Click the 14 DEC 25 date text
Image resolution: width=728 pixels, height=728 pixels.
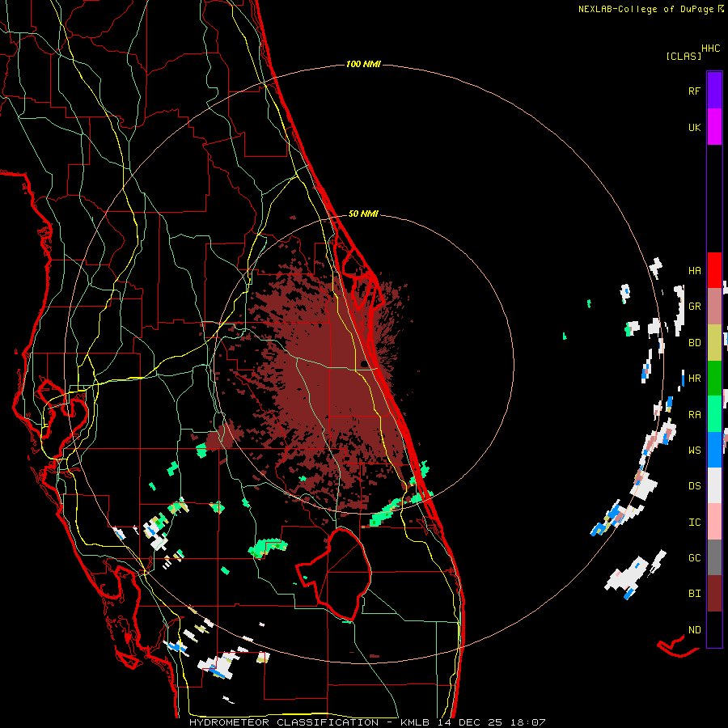pos(470,722)
